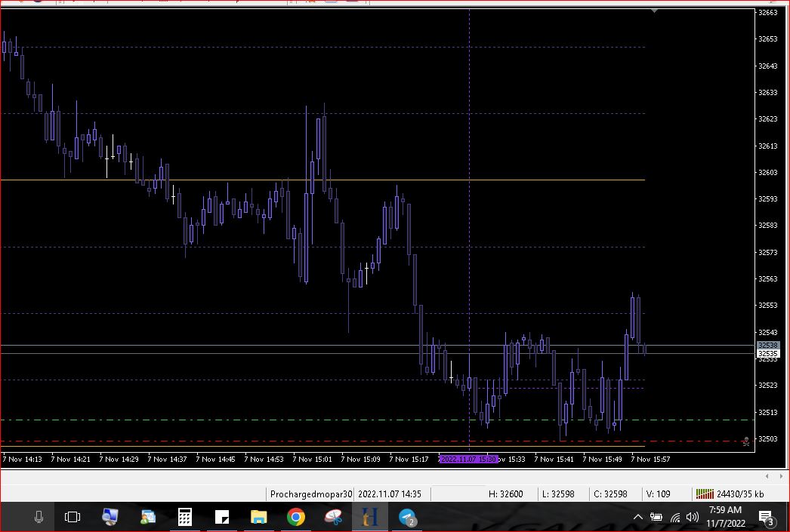Image resolution: width=790 pixels, height=532 pixels.
Task: Open the Wi-Fi network tray icon
Action: click(x=675, y=517)
